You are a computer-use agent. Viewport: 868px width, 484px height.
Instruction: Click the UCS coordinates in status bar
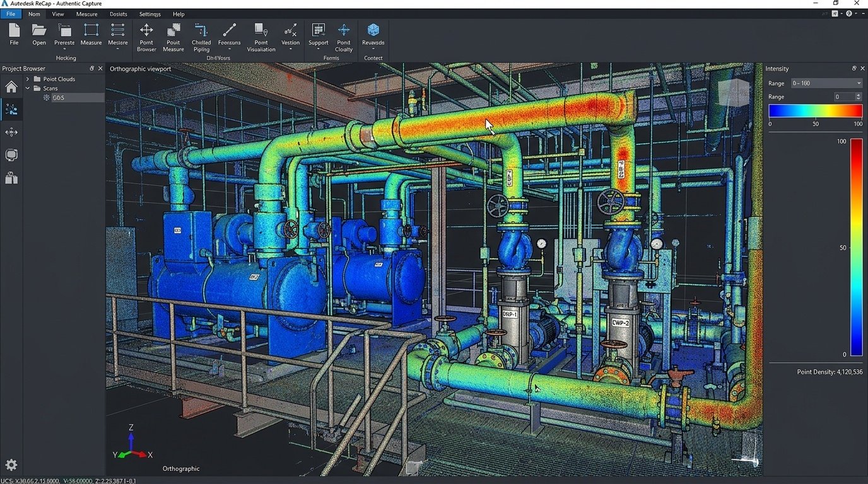pos(68,480)
